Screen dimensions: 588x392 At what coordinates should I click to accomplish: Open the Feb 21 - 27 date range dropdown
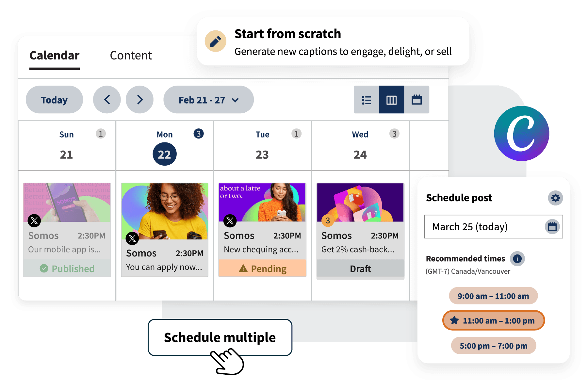click(208, 100)
